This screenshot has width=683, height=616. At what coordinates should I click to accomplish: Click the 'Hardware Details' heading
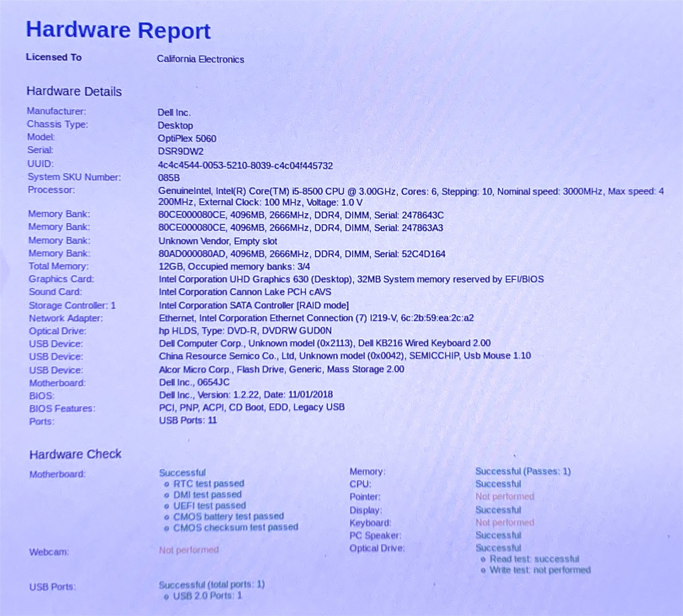point(74,91)
